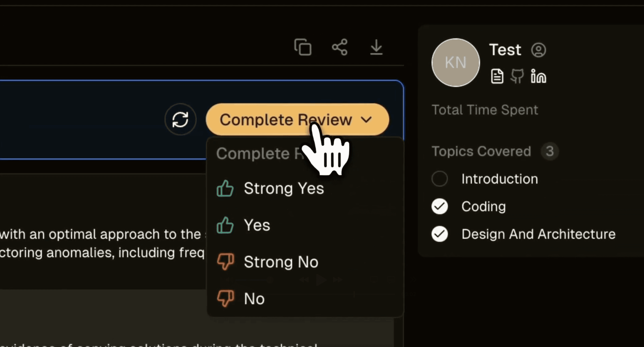
Task: Click the user profile icon beside Test
Action: tap(539, 50)
